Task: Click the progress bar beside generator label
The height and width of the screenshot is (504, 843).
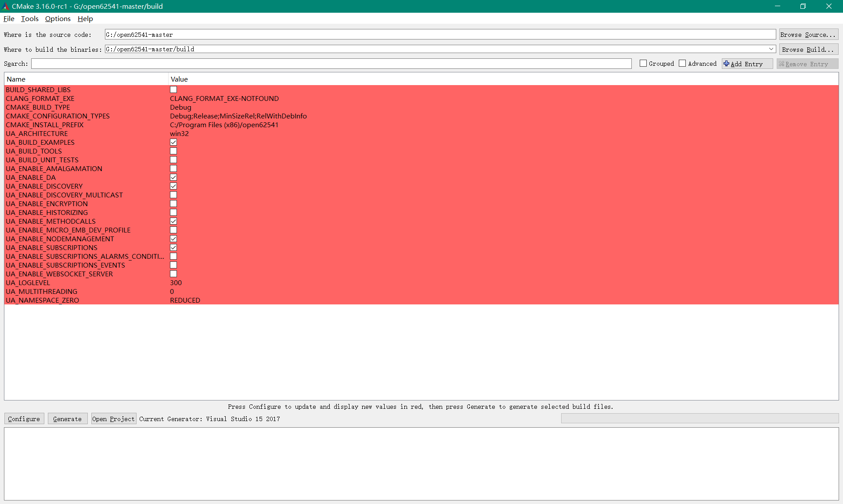Action: [x=699, y=418]
